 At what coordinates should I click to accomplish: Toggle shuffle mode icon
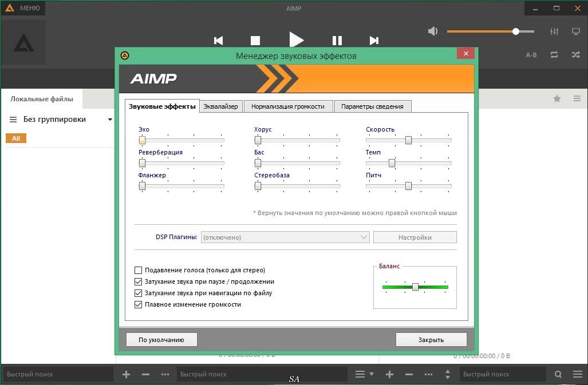576,55
